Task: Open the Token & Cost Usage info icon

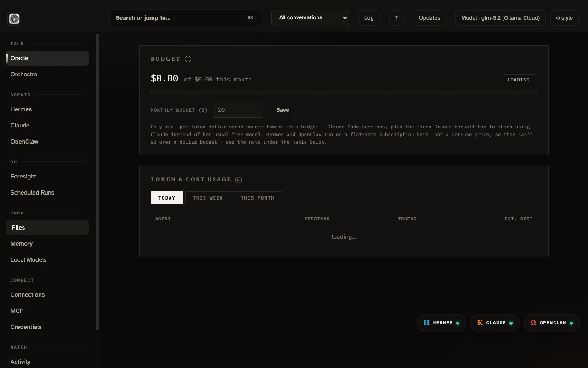Action: pyautogui.click(x=238, y=179)
